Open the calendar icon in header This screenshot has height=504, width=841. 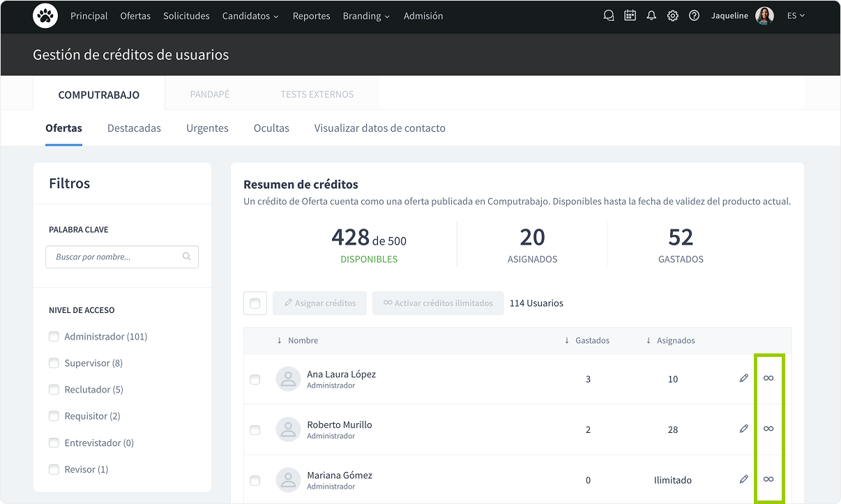pyautogui.click(x=630, y=15)
